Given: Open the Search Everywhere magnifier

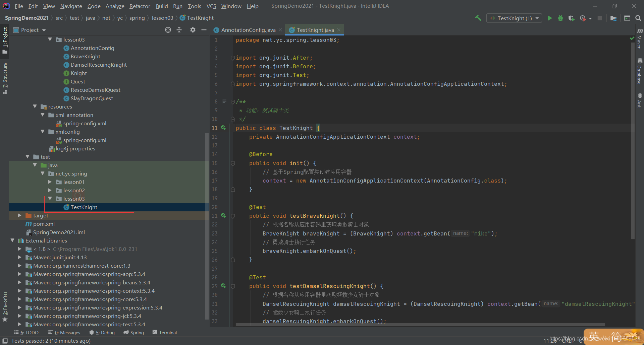Looking at the screenshot, I should tap(638, 18).
